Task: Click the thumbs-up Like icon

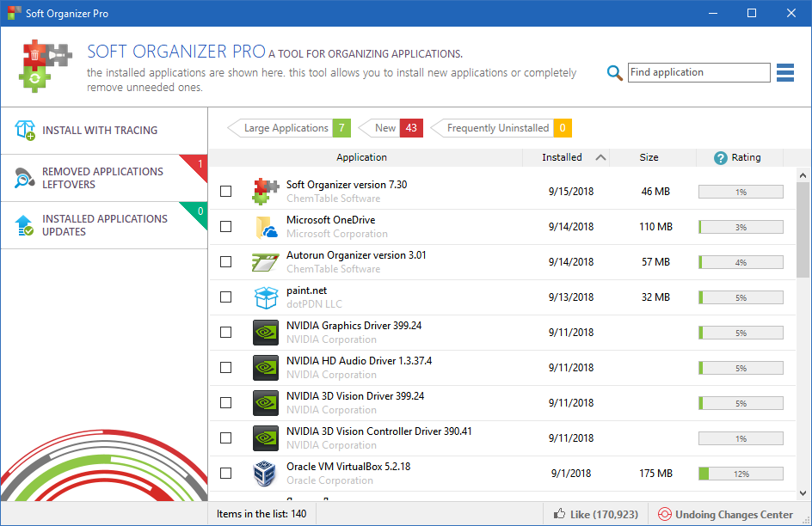Action: coord(559,514)
